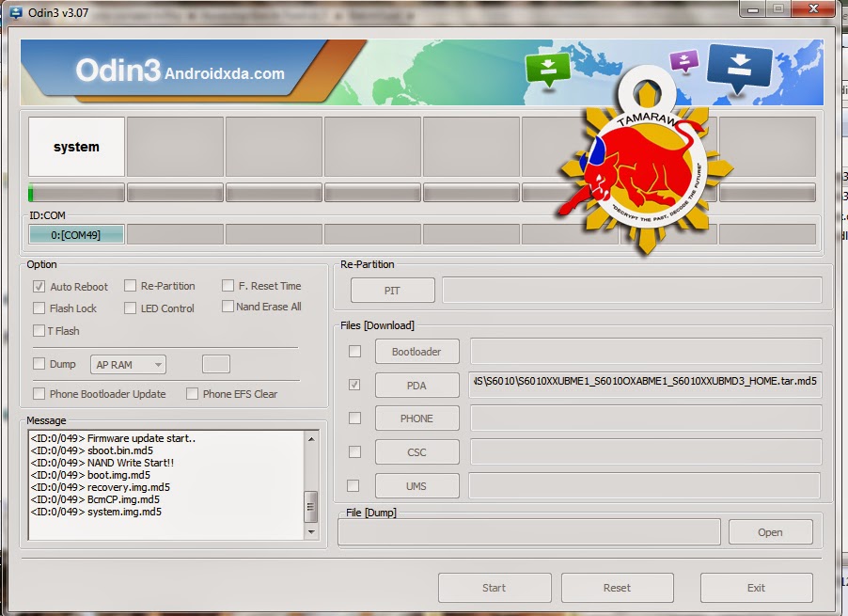848x616 pixels.
Task: Tick the checkbox beside Bootloader
Action: pyautogui.click(x=354, y=352)
